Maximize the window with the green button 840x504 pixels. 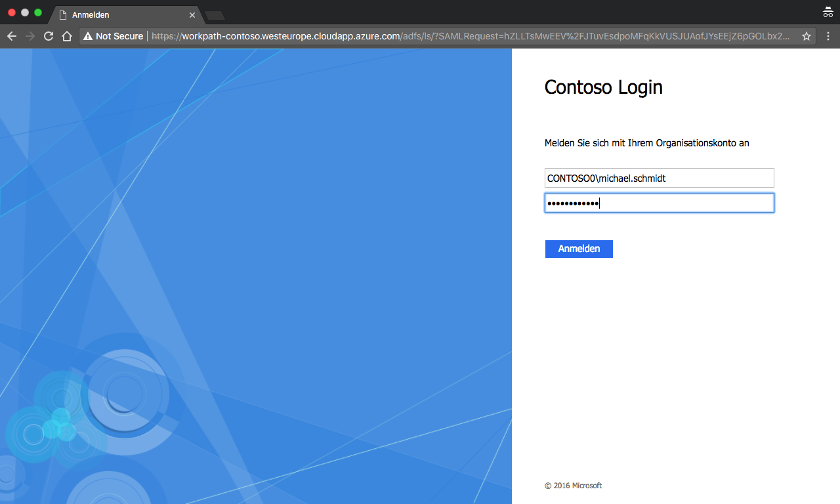click(38, 12)
